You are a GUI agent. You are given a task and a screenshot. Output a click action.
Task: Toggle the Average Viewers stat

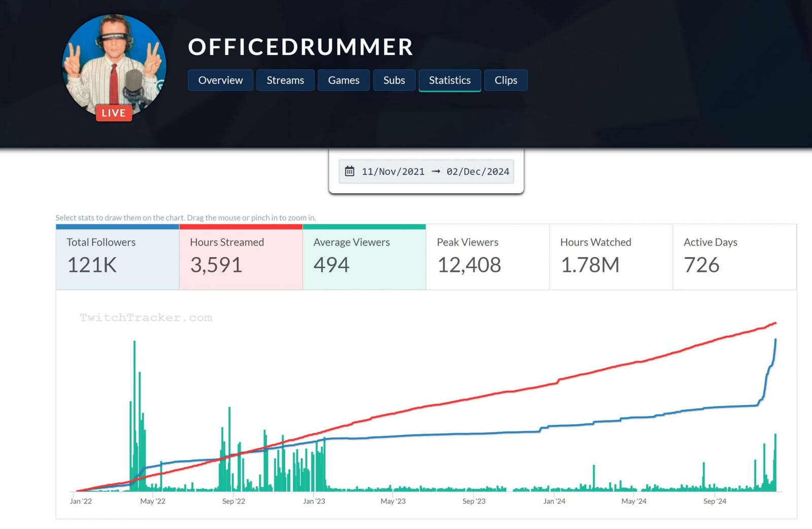click(x=363, y=256)
